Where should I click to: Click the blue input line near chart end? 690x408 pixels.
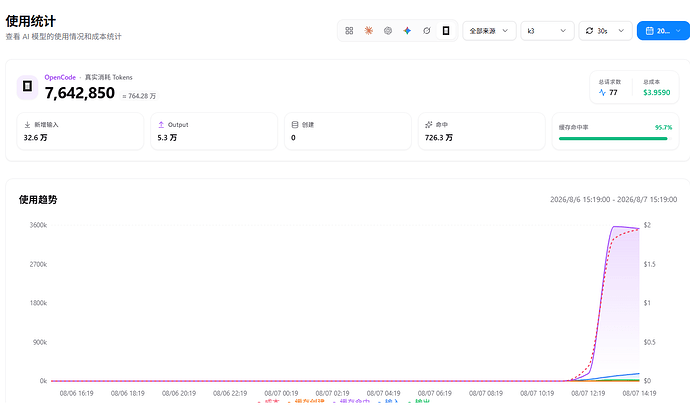click(x=629, y=375)
